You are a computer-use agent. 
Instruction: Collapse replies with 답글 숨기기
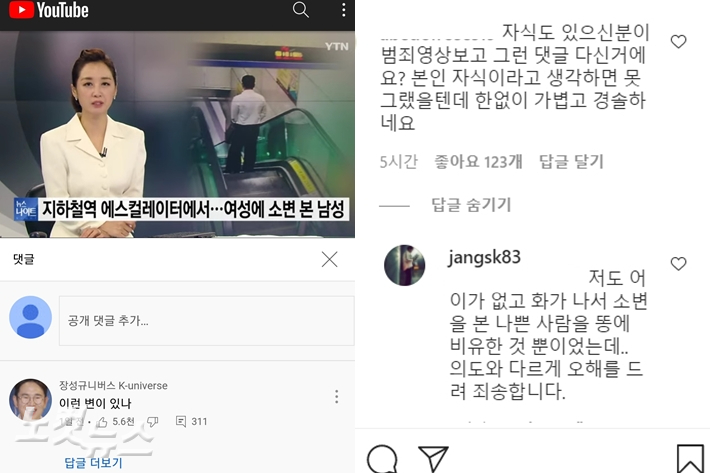[x=471, y=205]
